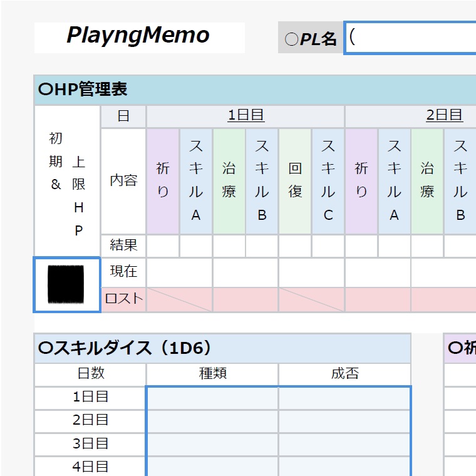Select the ロスト row label
This screenshot has width=476, height=476.
click(123, 299)
